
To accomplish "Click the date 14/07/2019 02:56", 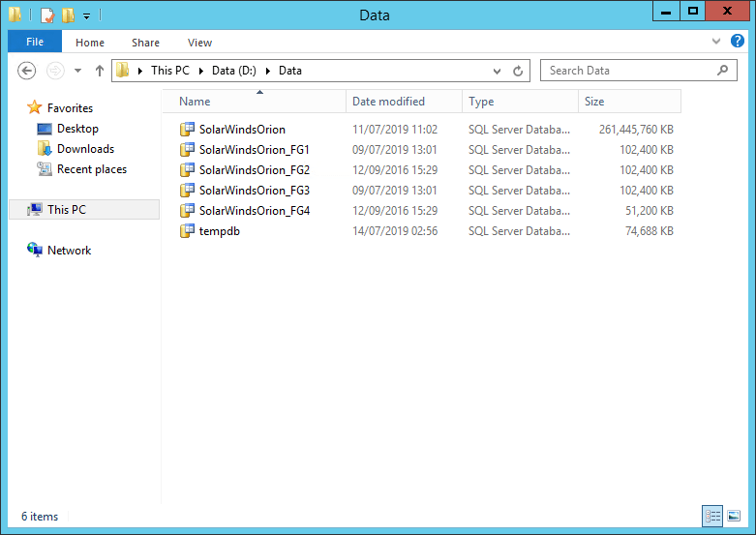I will click(x=395, y=231).
